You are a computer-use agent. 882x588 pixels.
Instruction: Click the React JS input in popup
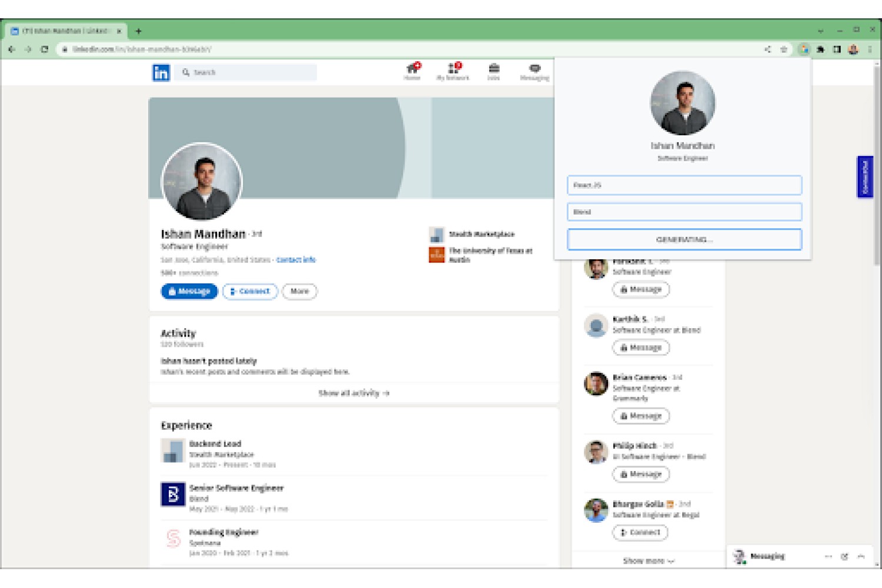coord(684,185)
